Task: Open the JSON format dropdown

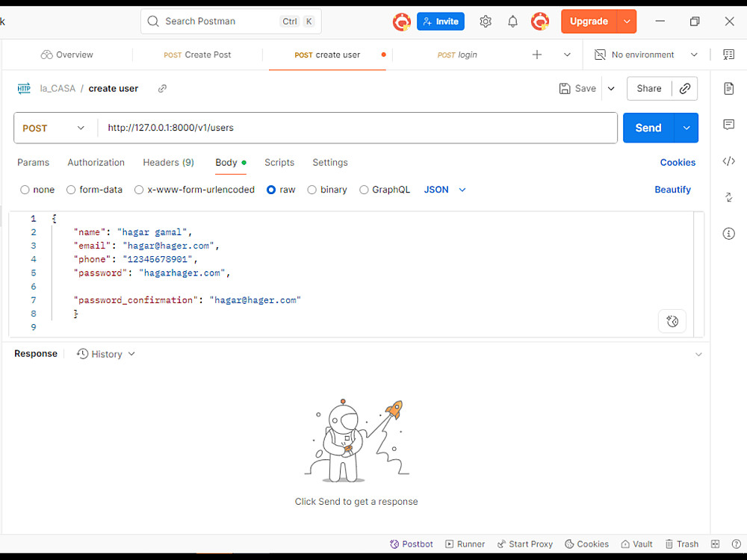Action: point(445,190)
